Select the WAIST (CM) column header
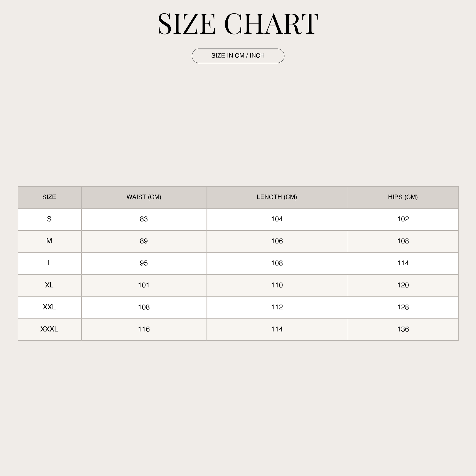The width and height of the screenshot is (476, 476). [144, 197]
